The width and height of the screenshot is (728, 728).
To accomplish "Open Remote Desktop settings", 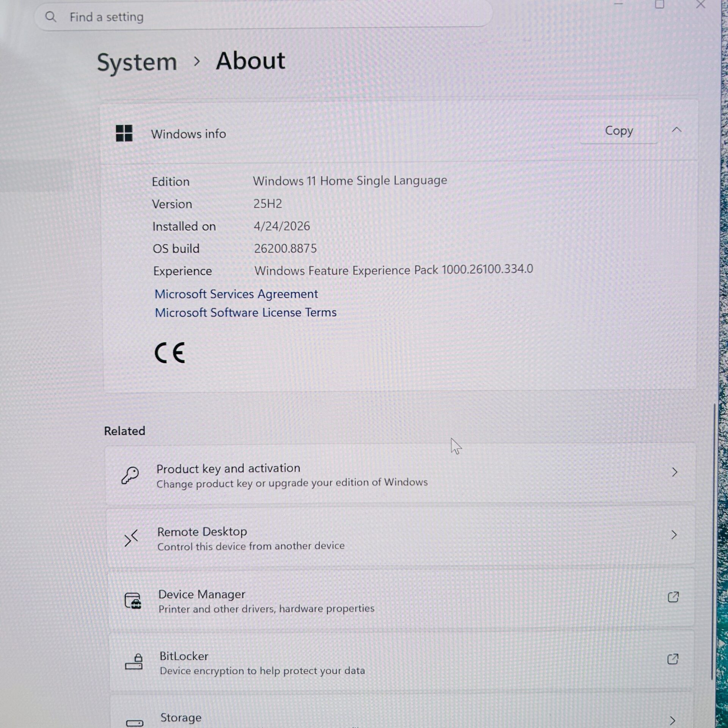I will pos(400,537).
